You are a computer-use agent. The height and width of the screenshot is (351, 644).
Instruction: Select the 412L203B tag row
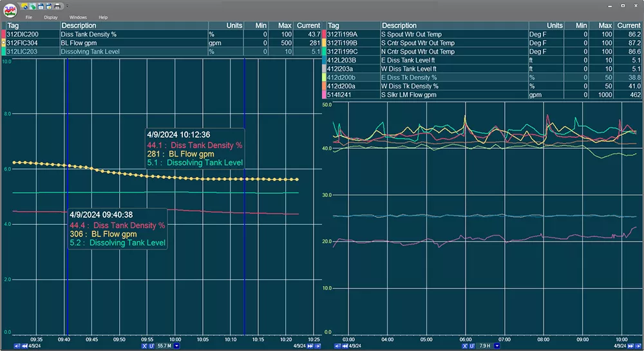coord(482,60)
